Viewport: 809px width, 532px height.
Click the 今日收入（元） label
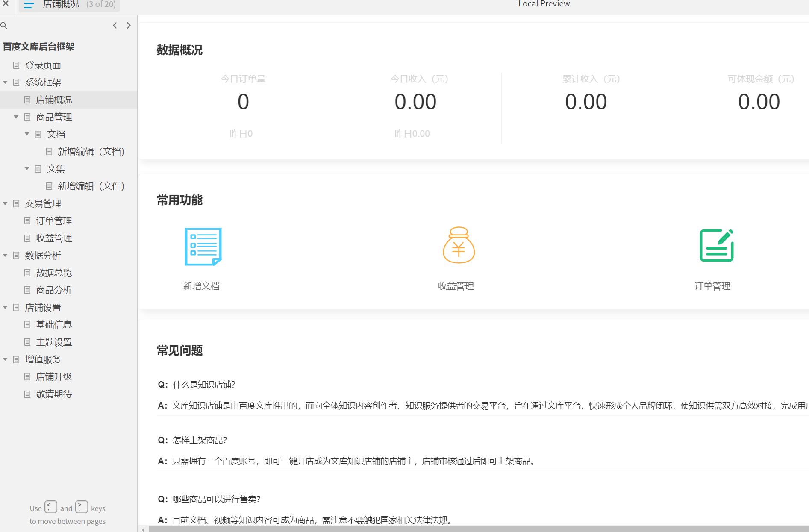pyautogui.click(x=419, y=79)
